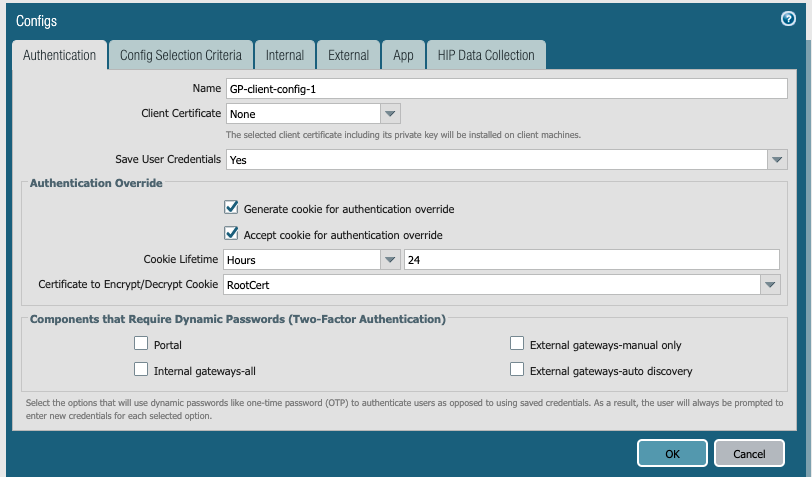This screenshot has height=477, width=812.
Task: Click the Client Certificate label
Action: tap(181, 113)
